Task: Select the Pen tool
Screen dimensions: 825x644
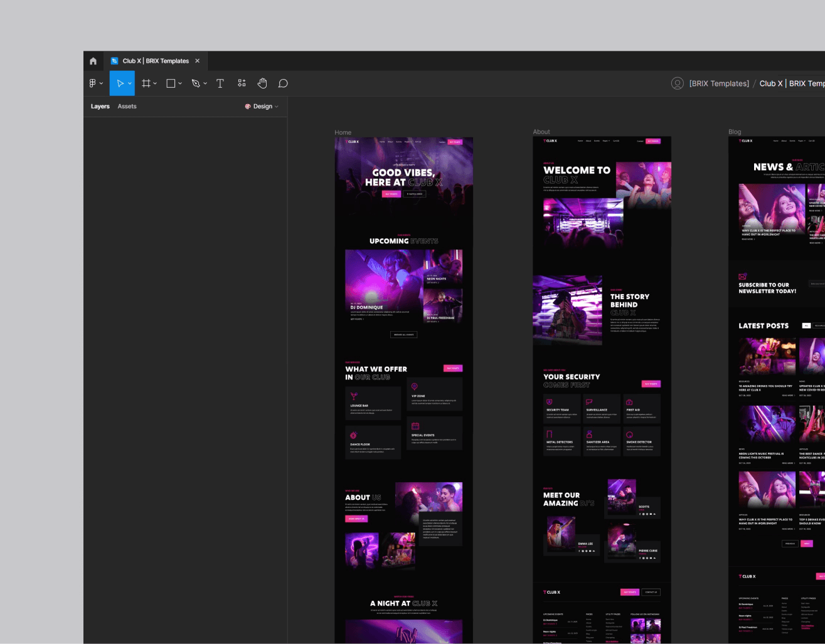Action: click(x=196, y=83)
